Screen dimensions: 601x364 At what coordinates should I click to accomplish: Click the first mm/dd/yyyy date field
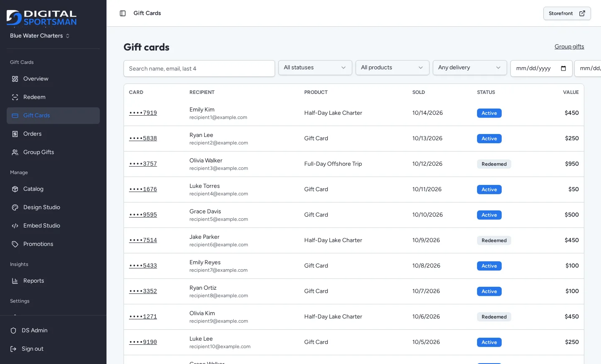point(541,68)
